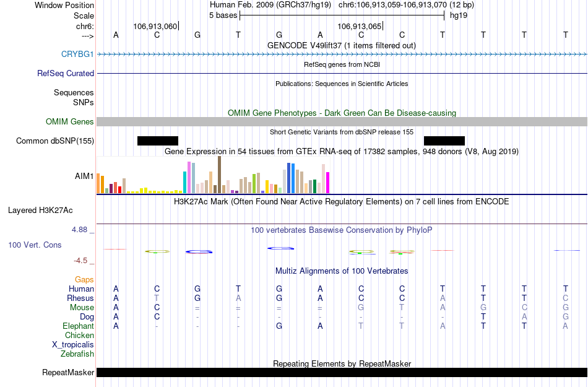This screenshot has width=588, height=387.
Task: Click the 5 bases scale bar
Action: coord(342,15)
